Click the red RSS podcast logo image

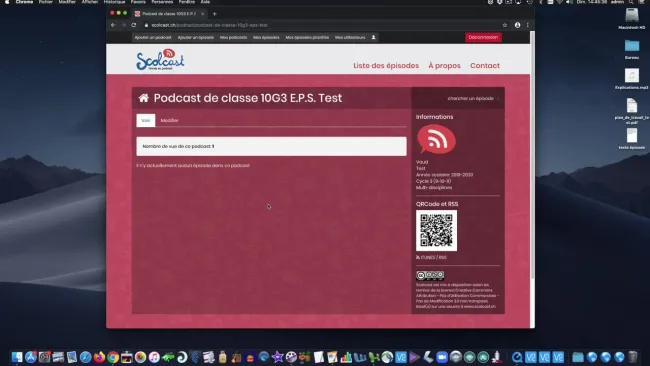[x=436, y=139]
